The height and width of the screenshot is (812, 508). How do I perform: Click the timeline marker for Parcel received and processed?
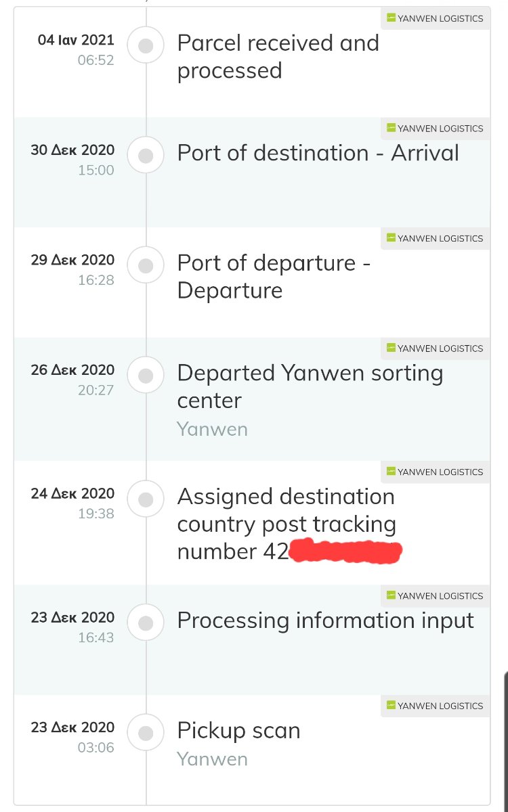pyautogui.click(x=146, y=46)
